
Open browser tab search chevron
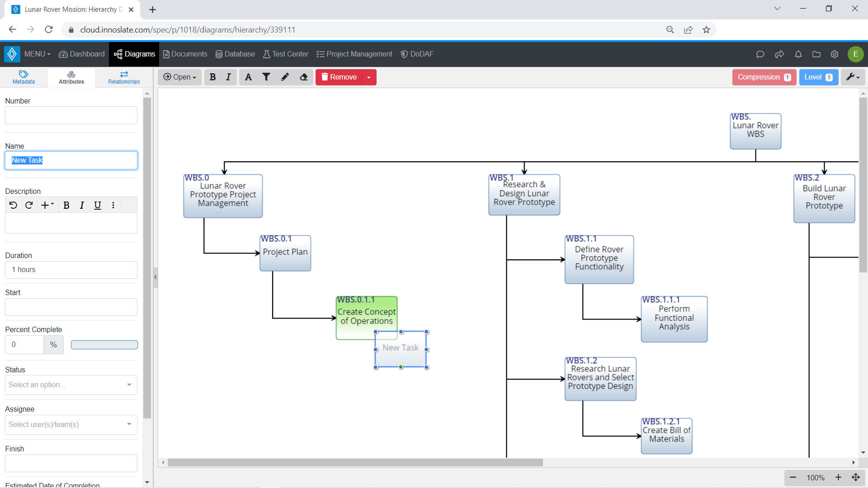coord(777,9)
